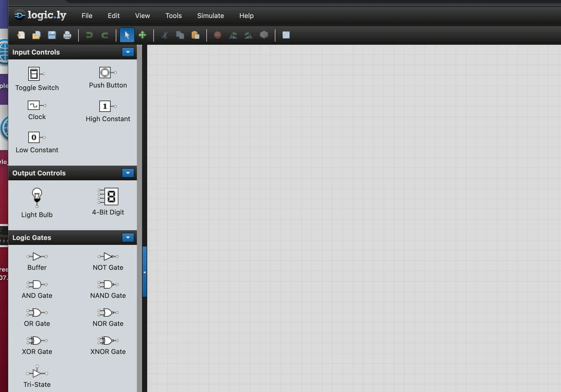561x392 pixels.
Task: Select the NOT Gate icon
Action: coord(108,257)
